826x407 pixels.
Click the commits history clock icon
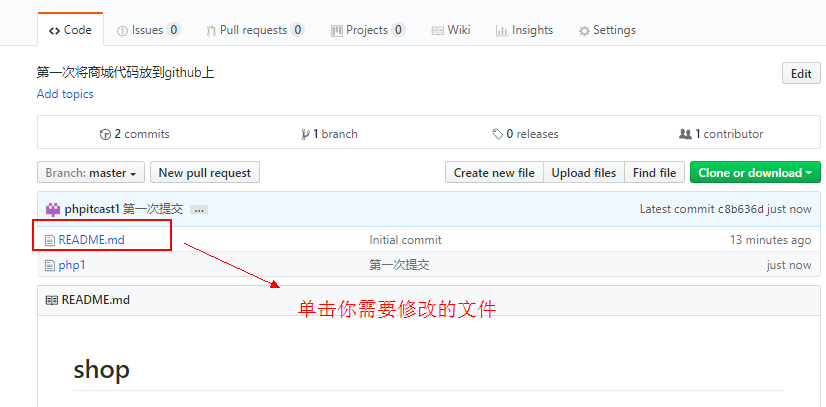[105, 134]
